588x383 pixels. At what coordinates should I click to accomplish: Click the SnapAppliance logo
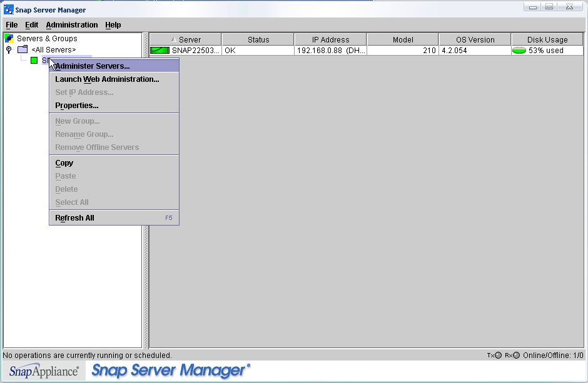pyautogui.click(x=44, y=371)
